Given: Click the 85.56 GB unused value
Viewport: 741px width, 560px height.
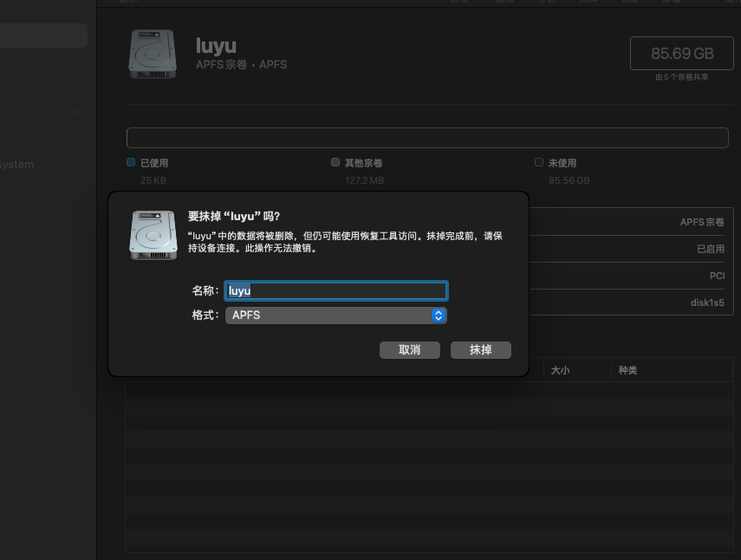Looking at the screenshot, I should (x=569, y=180).
